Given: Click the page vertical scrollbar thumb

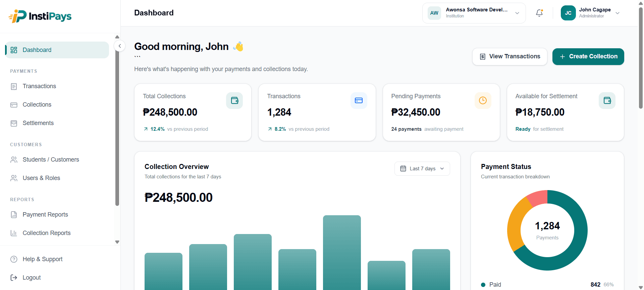Looking at the screenshot, I should [x=641, y=58].
